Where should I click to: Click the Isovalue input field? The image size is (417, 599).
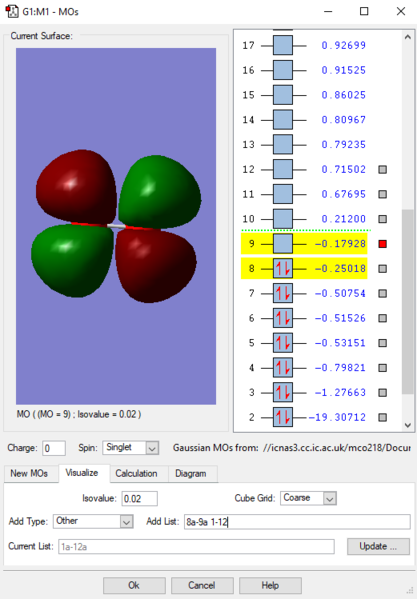click(x=139, y=499)
